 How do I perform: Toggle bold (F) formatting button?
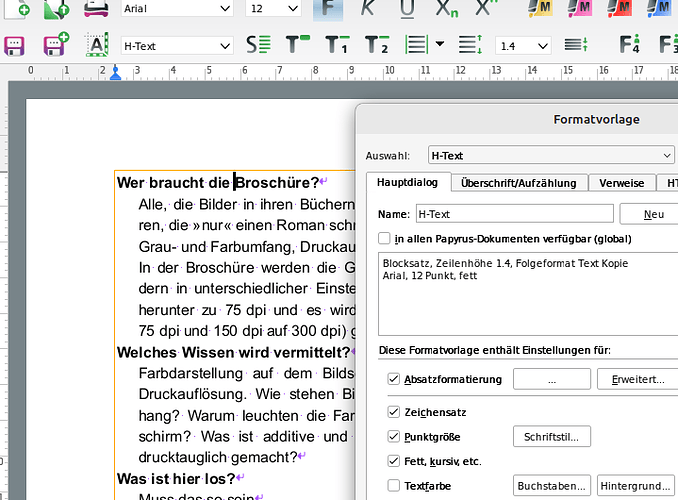(x=329, y=8)
